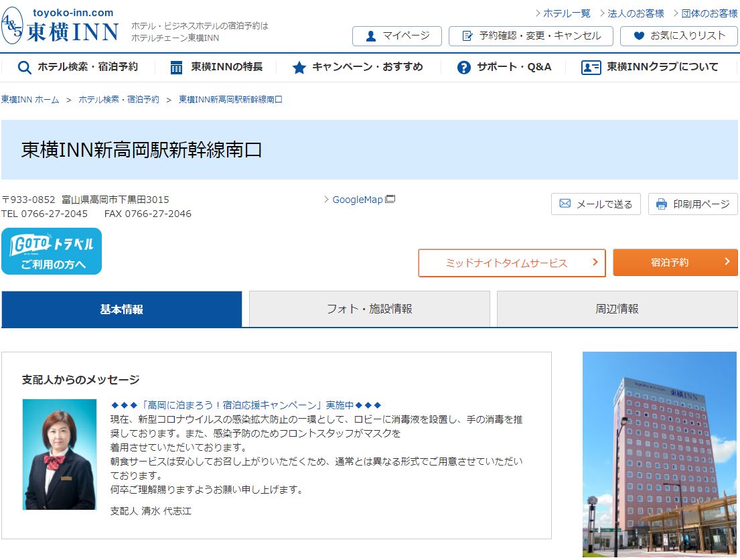Switch to the フォト・施設情報 tab
This screenshot has width=740, height=560.
370,309
